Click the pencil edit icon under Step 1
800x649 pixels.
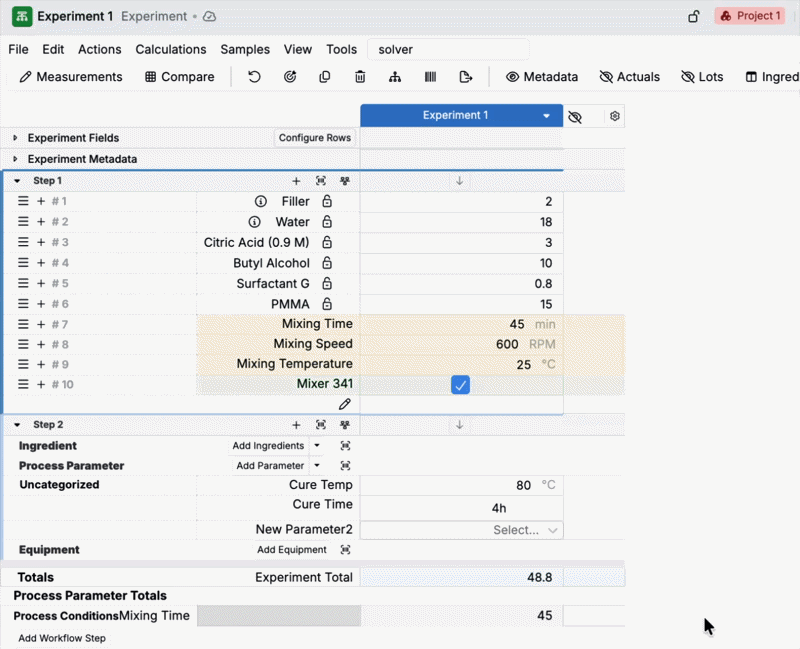[x=345, y=404]
